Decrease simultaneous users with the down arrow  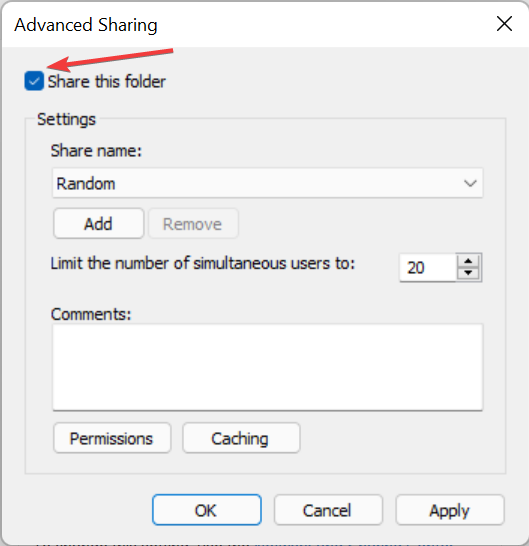[x=468, y=273]
